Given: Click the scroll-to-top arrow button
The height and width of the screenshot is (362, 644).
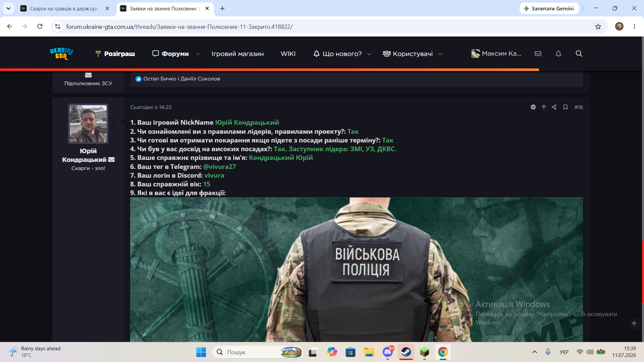Looking at the screenshot, I should (x=634, y=324).
